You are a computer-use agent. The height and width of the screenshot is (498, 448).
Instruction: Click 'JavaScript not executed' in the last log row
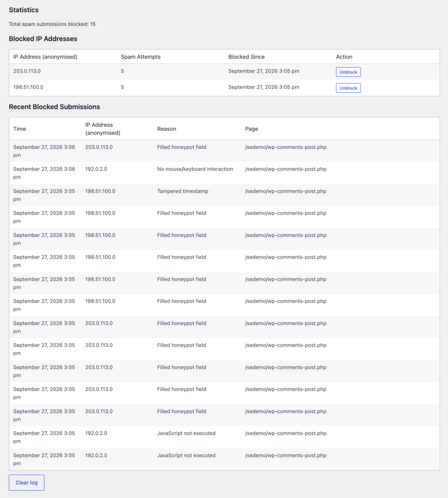tap(186, 455)
